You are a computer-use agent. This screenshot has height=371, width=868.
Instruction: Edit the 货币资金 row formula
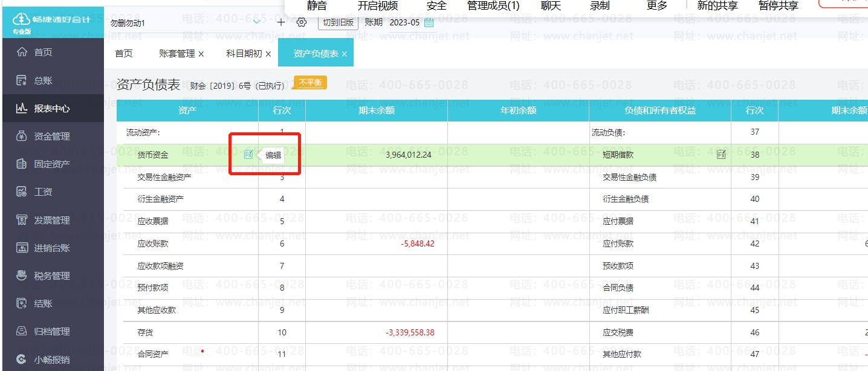click(x=248, y=155)
